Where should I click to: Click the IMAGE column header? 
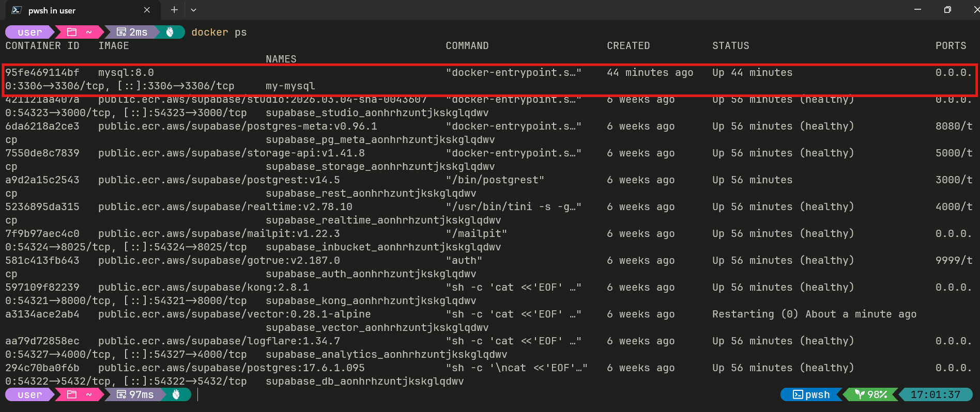click(114, 45)
